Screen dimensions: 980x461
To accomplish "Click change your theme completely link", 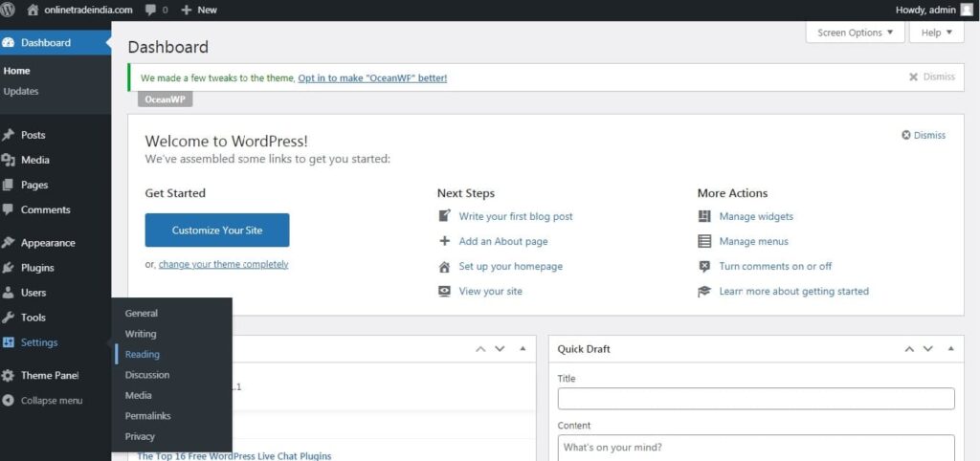I will pos(223,264).
